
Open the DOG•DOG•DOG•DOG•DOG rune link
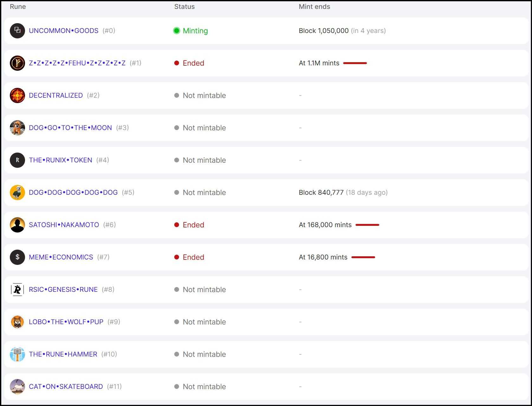click(x=73, y=193)
